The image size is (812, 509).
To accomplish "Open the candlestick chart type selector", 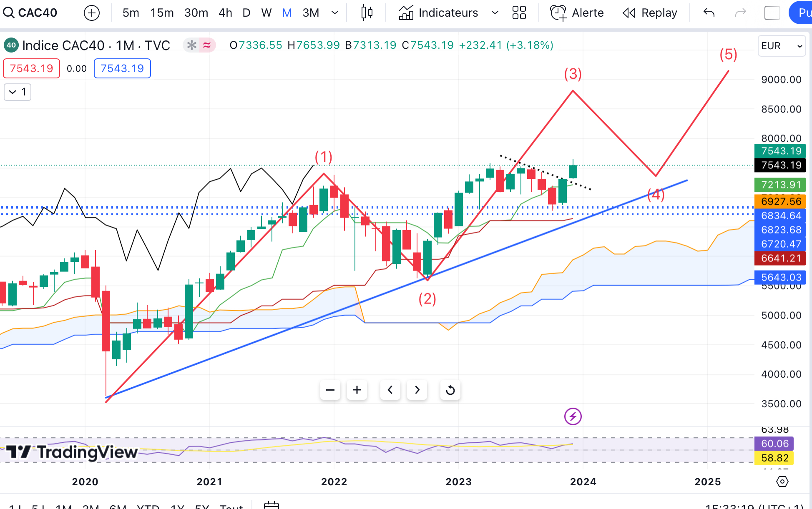I will [x=367, y=13].
